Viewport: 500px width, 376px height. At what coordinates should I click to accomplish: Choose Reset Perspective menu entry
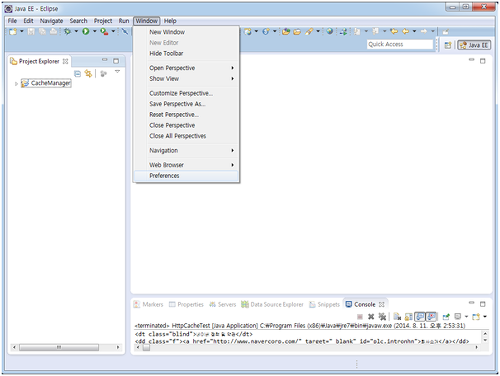[x=187, y=115]
